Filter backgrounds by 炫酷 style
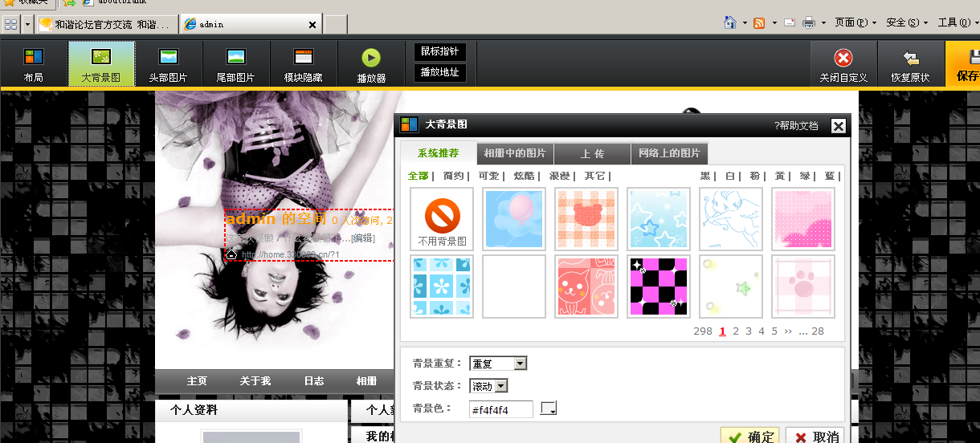Screen dimensions: 980x443 [525, 176]
